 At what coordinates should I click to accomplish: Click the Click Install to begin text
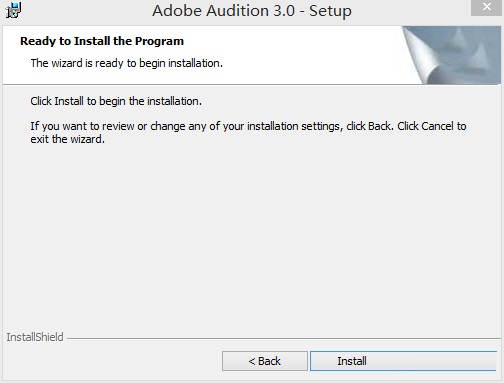(116, 101)
